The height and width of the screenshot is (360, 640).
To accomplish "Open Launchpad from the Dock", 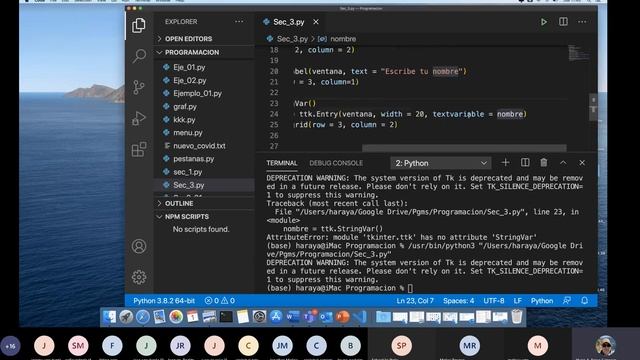I will coord(126,317).
